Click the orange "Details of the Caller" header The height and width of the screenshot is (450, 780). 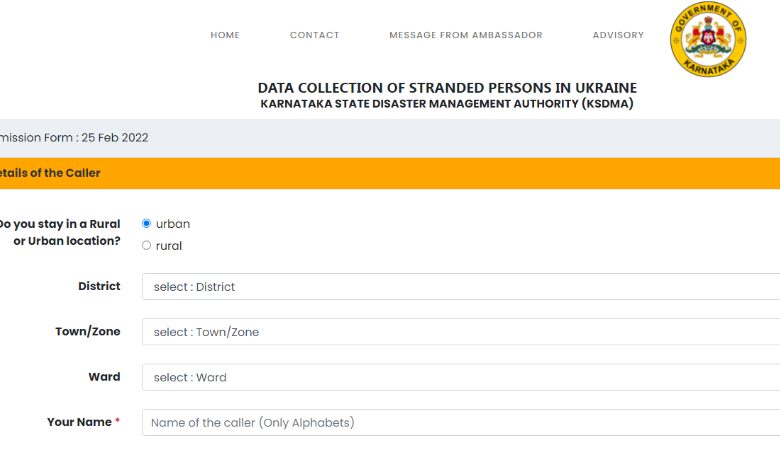click(390, 173)
